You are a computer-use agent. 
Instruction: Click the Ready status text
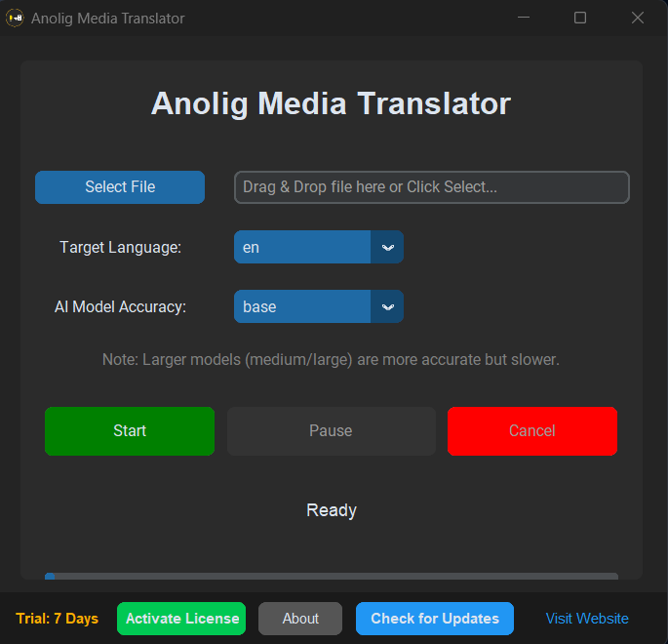click(332, 510)
